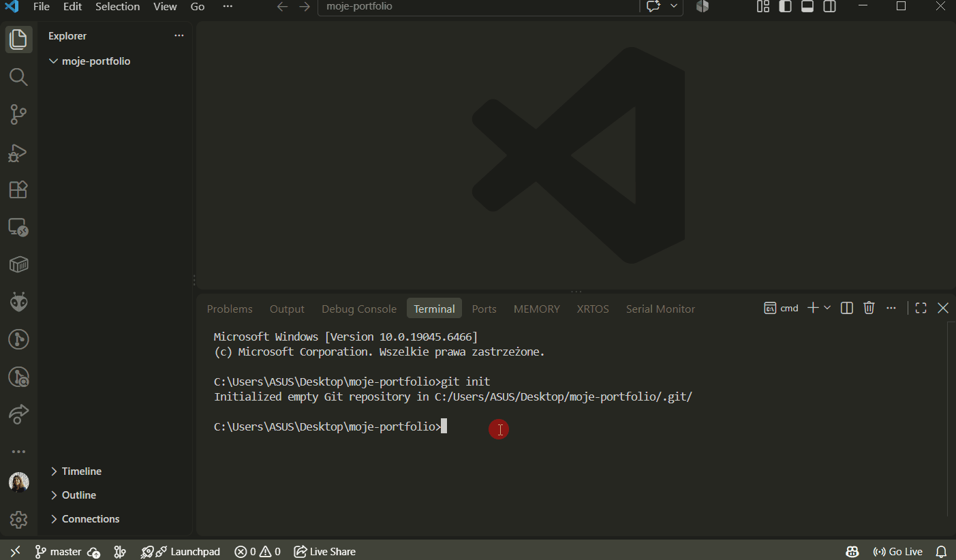Switch to the Serial Monitor tab
The image size is (956, 560).
(x=661, y=309)
